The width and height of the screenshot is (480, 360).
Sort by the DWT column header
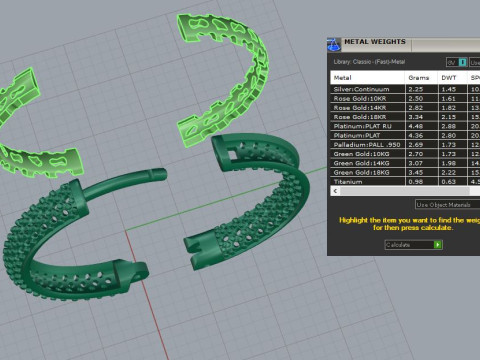pos(452,78)
